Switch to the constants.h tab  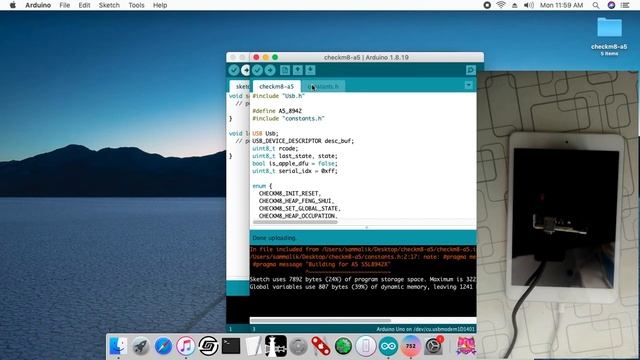coord(323,87)
